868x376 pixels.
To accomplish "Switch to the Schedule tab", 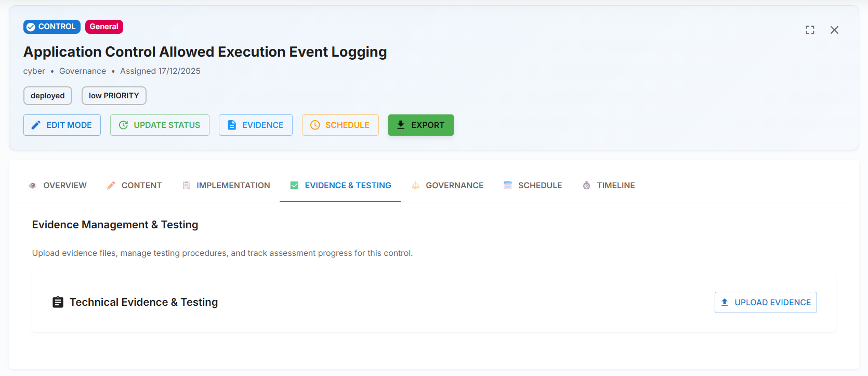I will point(533,186).
